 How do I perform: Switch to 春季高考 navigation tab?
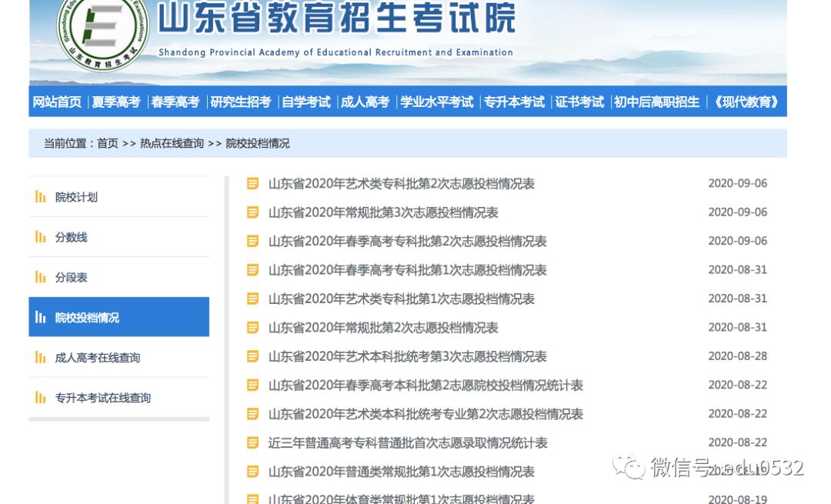(x=175, y=101)
